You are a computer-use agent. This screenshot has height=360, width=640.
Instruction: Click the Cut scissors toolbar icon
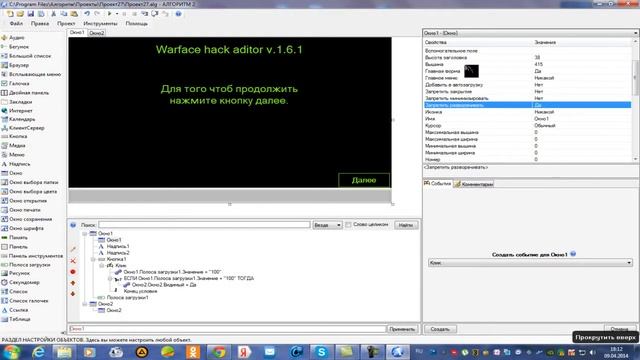coord(53,14)
